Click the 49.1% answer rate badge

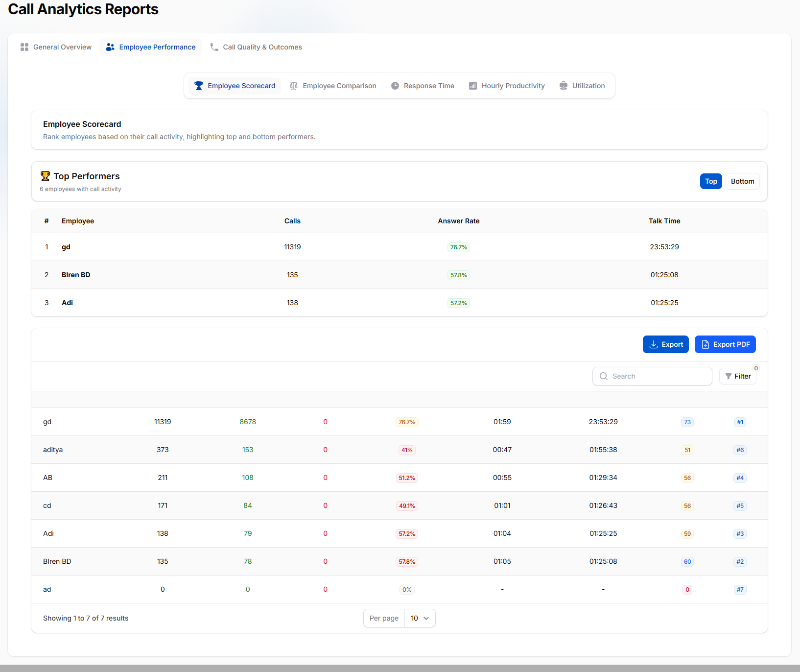pyautogui.click(x=407, y=506)
